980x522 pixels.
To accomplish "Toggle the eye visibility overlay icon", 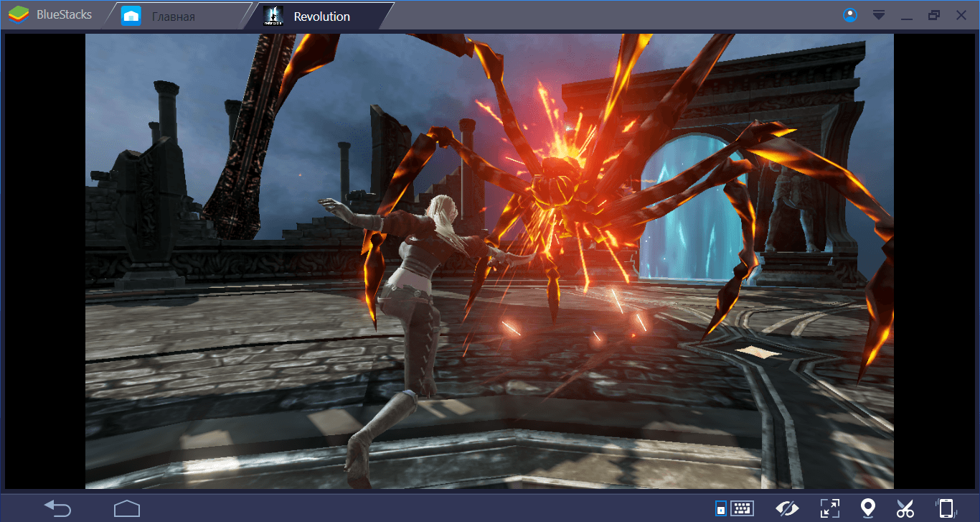I will pyautogui.click(x=787, y=508).
